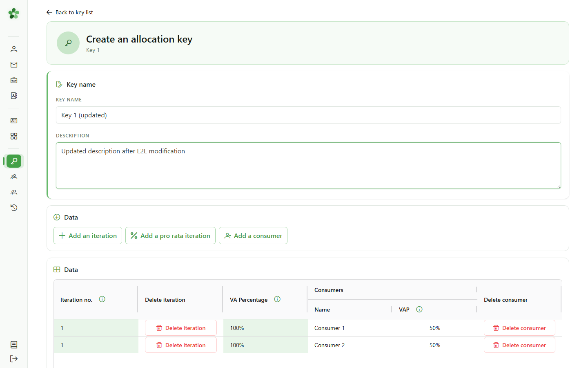Viewport: 588px width, 368px height.
Task: Click the key icon in the header banner
Action: pyautogui.click(x=68, y=43)
